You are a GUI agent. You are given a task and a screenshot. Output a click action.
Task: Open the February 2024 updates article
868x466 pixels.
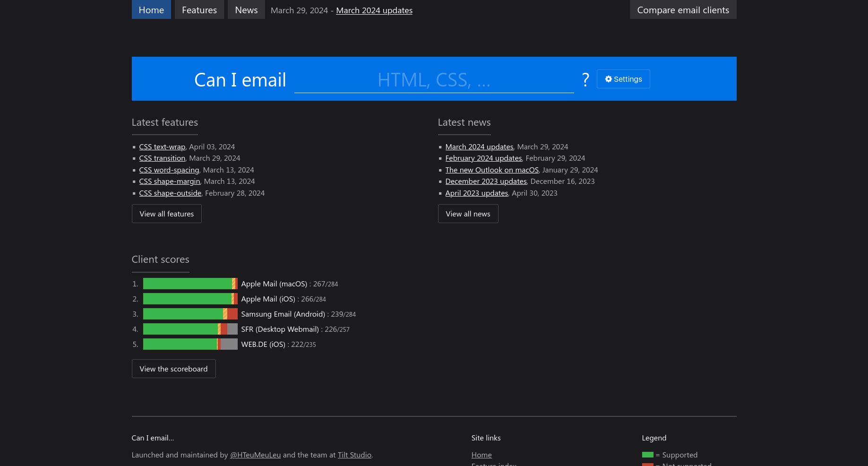(483, 158)
